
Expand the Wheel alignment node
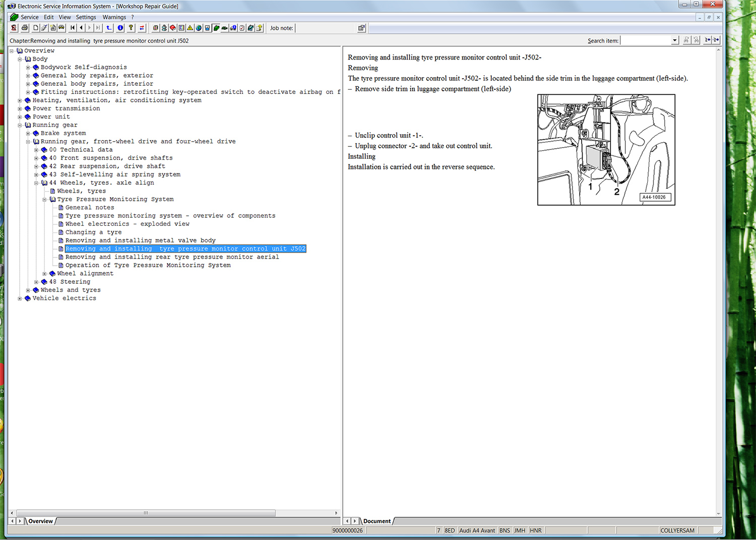[x=44, y=274]
